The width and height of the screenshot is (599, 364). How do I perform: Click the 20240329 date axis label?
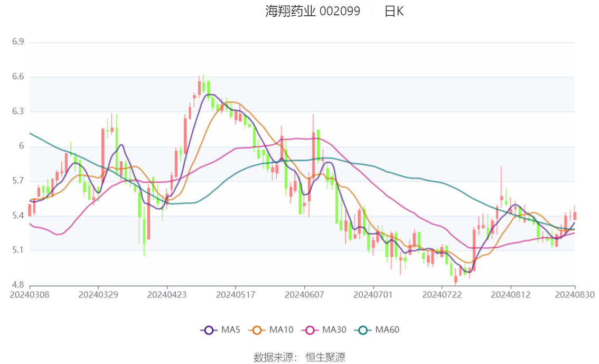pyautogui.click(x=98, y=295)
